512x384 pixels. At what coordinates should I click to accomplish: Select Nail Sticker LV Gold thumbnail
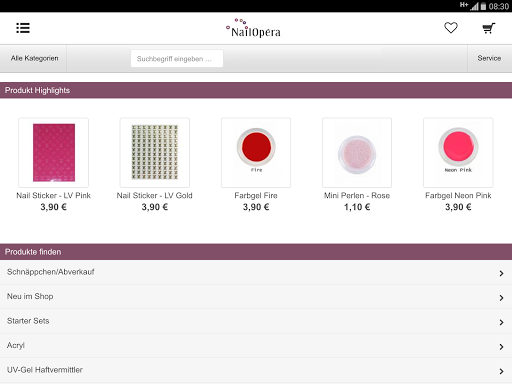point(155,152)
